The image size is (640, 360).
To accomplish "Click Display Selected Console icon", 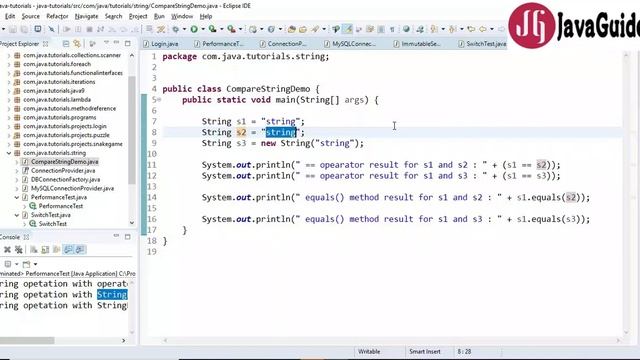I will (8, 264).
